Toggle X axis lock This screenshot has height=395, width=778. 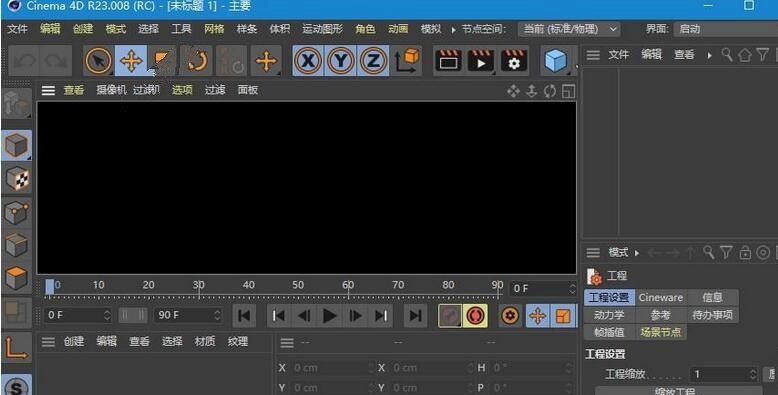(x=308, y=61)
